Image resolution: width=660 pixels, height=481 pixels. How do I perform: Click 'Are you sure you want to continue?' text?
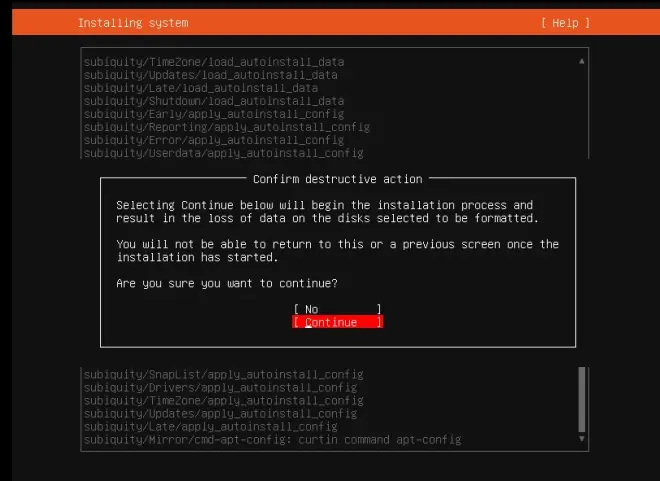click(227, 283)
